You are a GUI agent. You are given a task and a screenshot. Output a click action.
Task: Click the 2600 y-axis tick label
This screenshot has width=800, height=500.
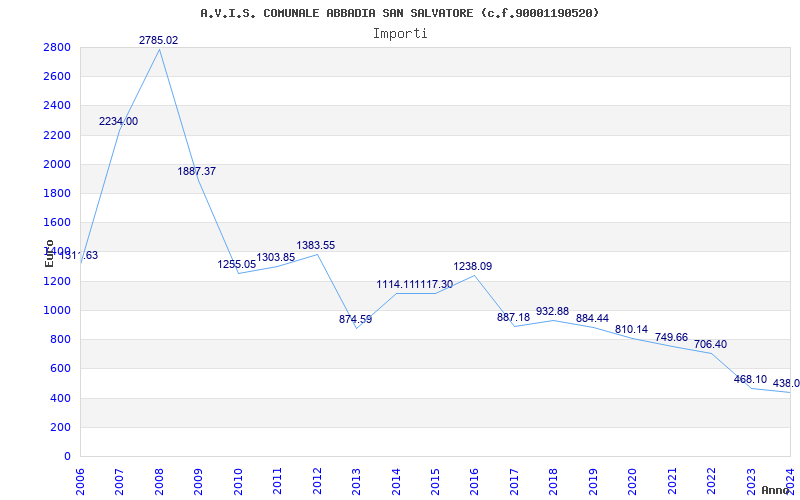click(57, 77)
